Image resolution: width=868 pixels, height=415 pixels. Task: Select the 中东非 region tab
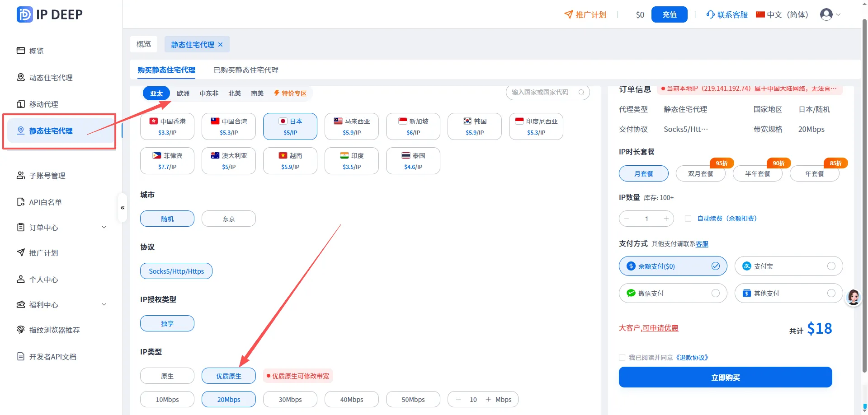209,93
